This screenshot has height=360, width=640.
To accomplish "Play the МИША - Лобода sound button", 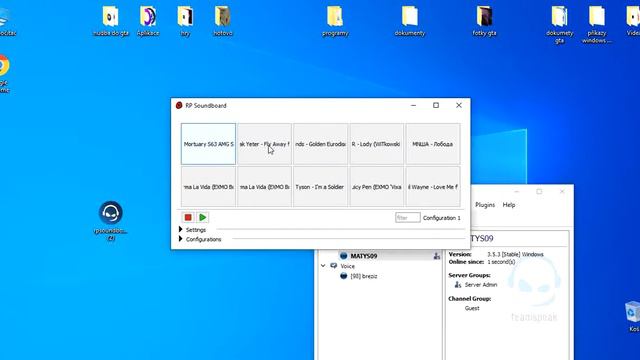I will [433, 144].
